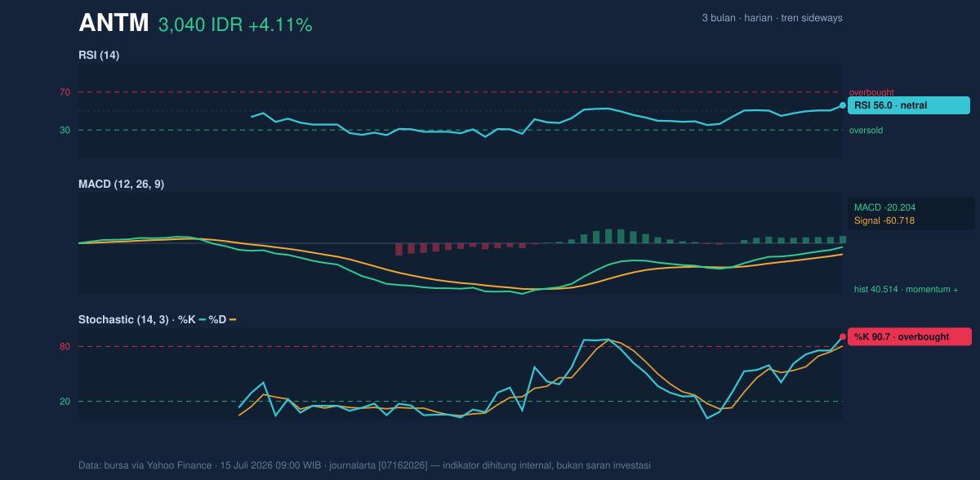Click the red stochastic endpoint dot

843,336
